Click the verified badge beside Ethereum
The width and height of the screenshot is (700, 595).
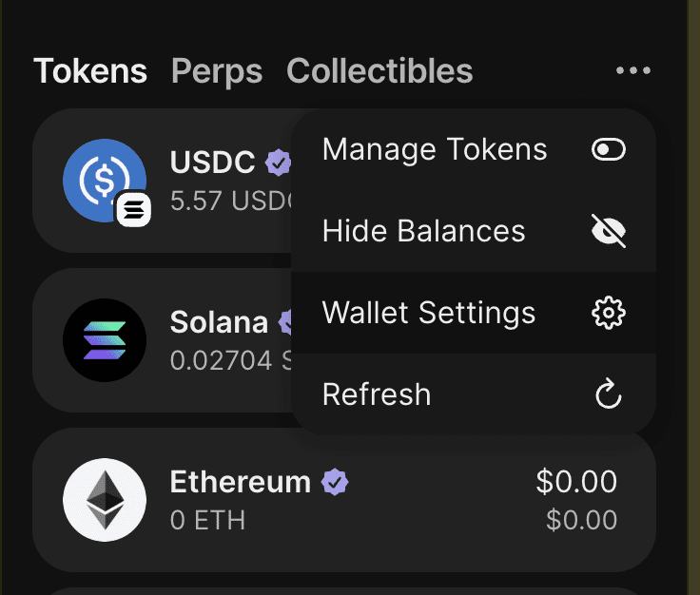coord(334,483)
